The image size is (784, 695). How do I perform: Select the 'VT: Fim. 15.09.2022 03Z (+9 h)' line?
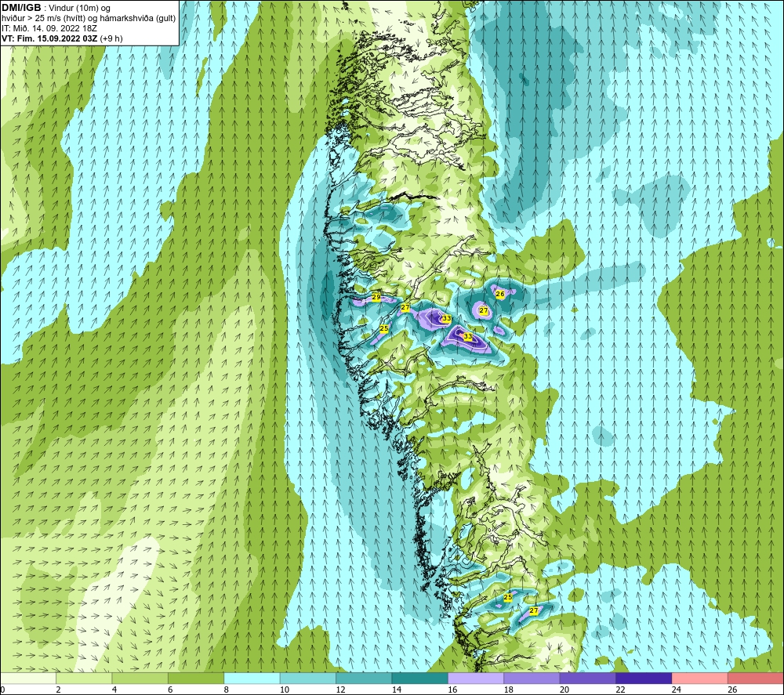[x=62, y=38]
